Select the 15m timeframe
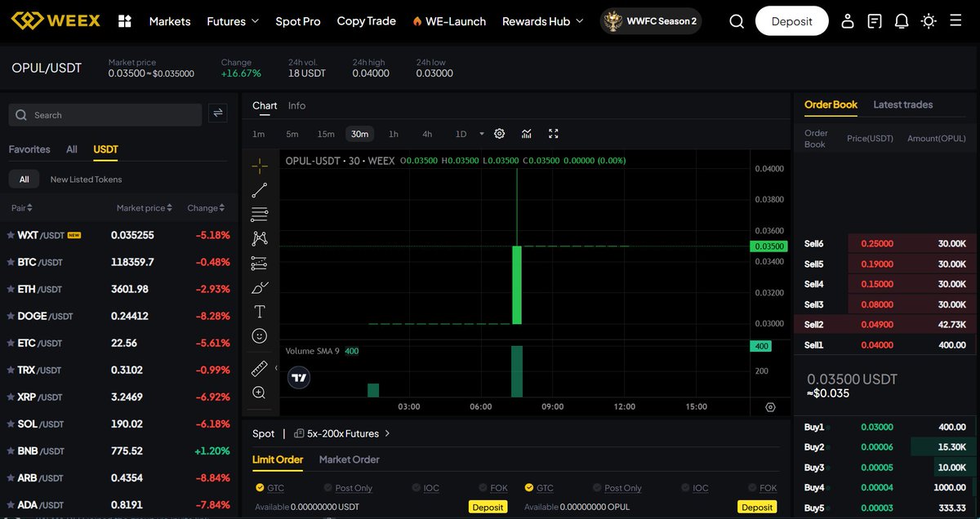980x519 pixels. coord(326,134)
